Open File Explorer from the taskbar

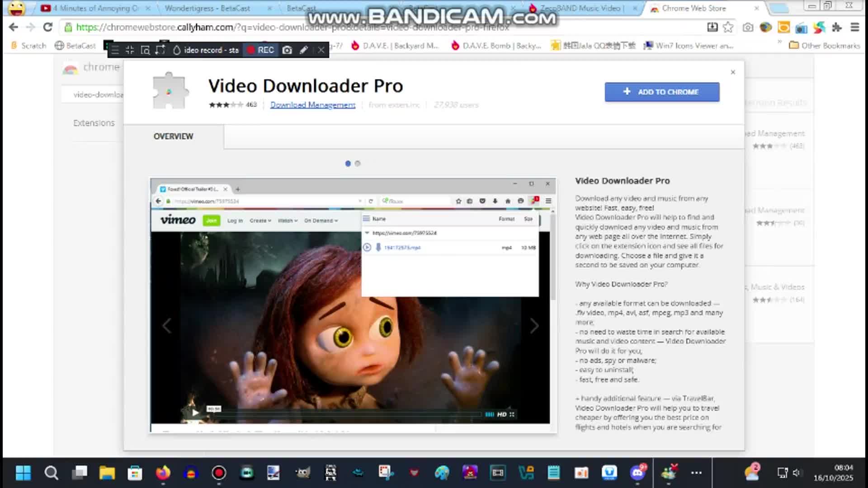107,473
